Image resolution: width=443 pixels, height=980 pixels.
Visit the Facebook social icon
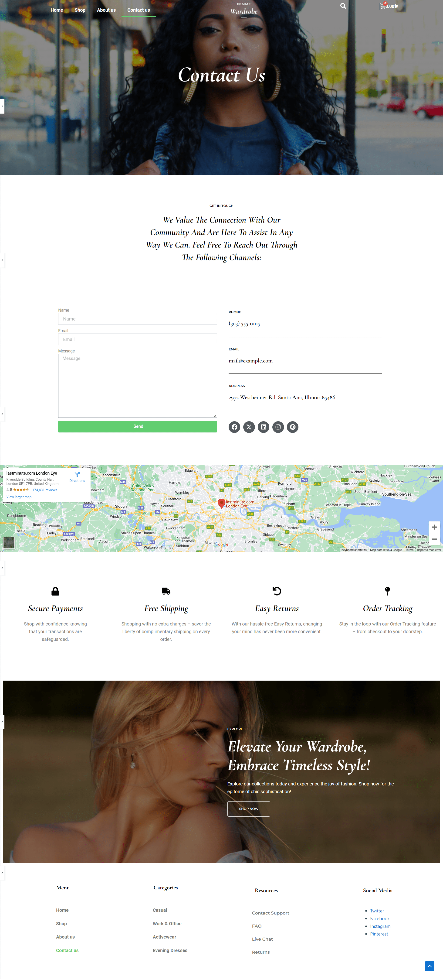(x=234, y=427)
